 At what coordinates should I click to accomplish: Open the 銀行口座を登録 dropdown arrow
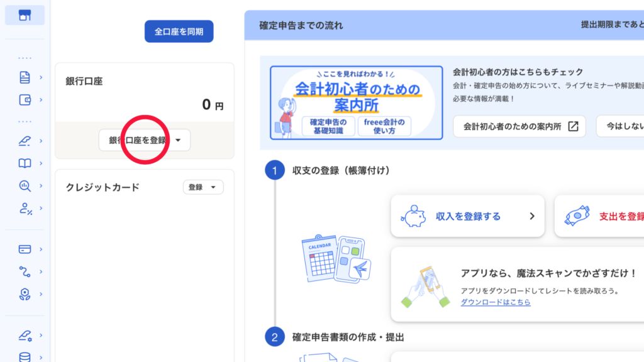point(178,141)
